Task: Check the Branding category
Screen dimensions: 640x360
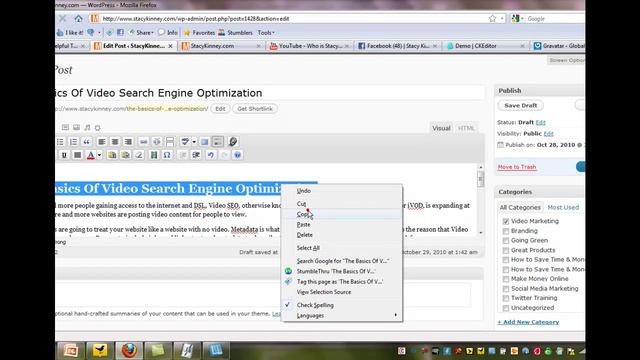Action: pyautogui.click(x=506, y=231)
